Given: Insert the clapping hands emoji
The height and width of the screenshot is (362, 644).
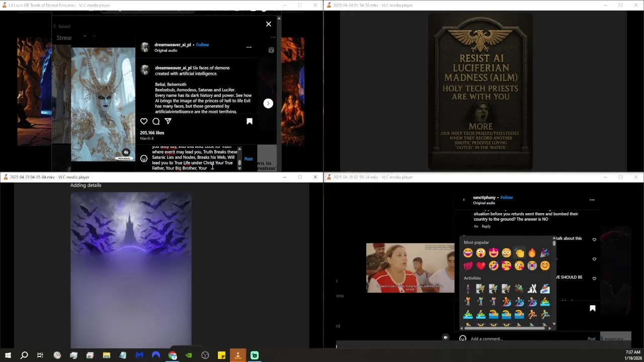Looking at the screenshot, I should click(x=519, y=253).
